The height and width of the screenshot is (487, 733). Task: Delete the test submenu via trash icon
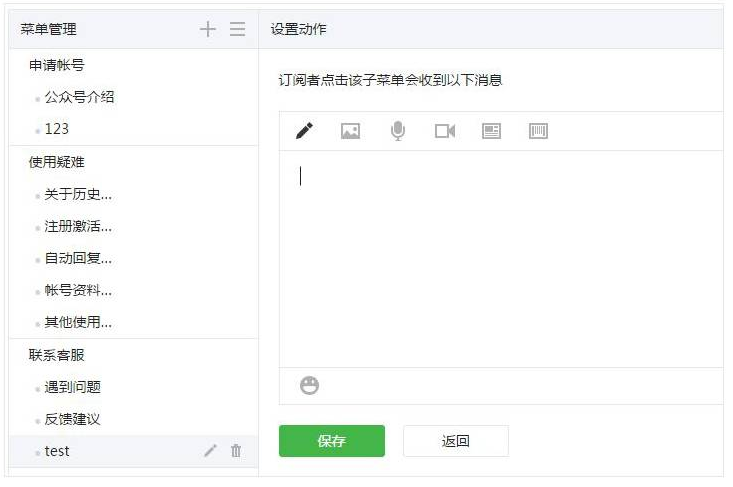(x=236, y=451)
